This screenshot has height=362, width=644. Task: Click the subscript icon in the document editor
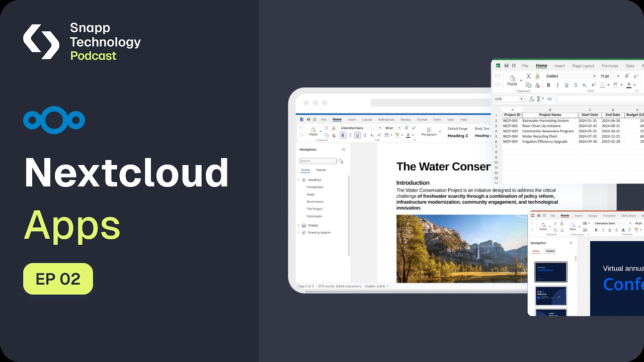point(372,135)
